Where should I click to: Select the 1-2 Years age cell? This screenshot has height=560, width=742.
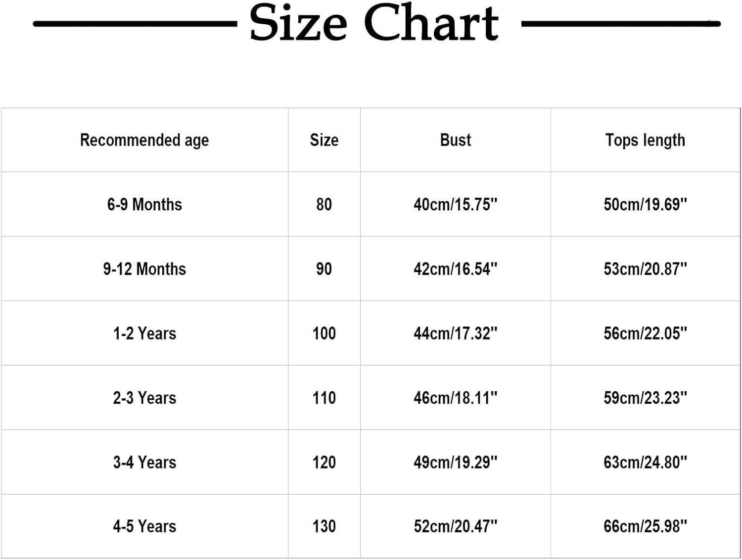(144, 333)
